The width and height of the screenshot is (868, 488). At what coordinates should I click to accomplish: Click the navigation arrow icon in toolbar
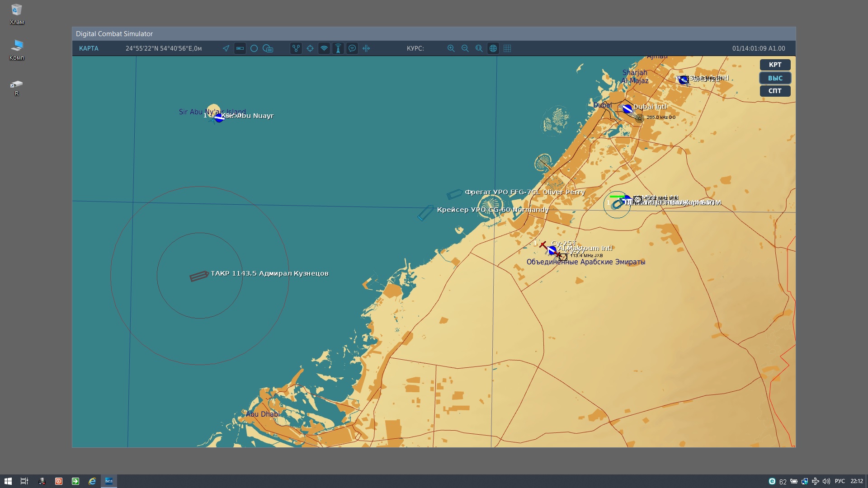tap(226, 48)
